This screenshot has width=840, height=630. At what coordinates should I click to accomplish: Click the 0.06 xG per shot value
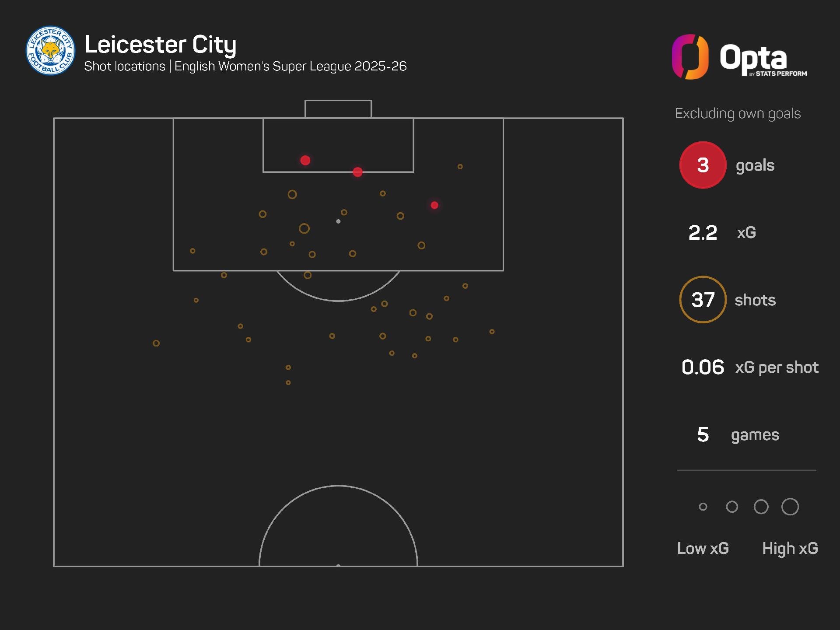coord(703,367)
